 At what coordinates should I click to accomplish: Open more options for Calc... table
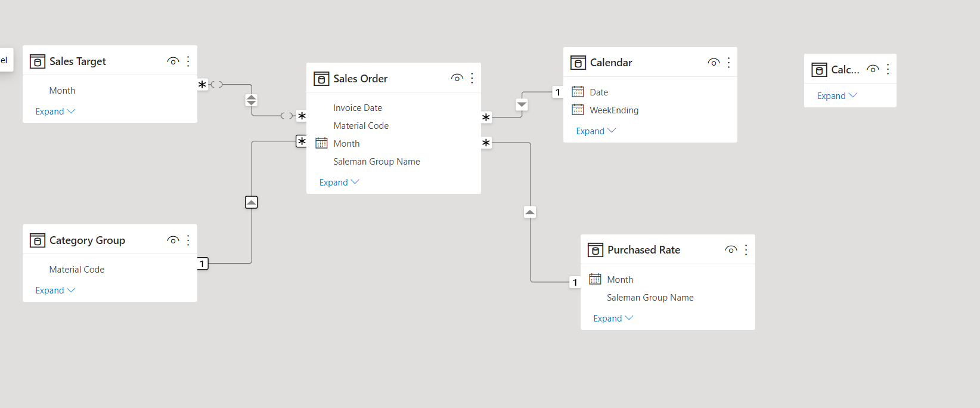888,69
